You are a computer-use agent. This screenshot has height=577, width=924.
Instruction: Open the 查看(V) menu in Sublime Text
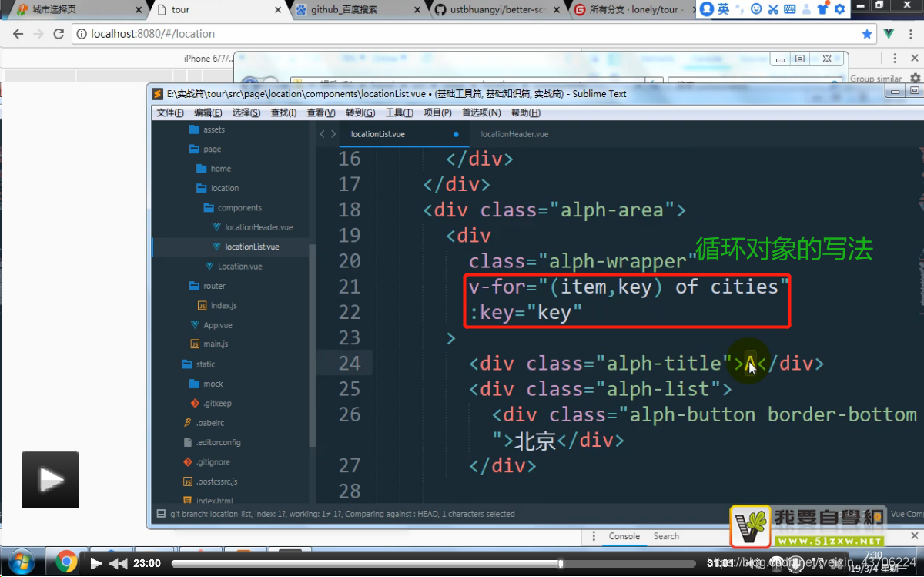321,112
